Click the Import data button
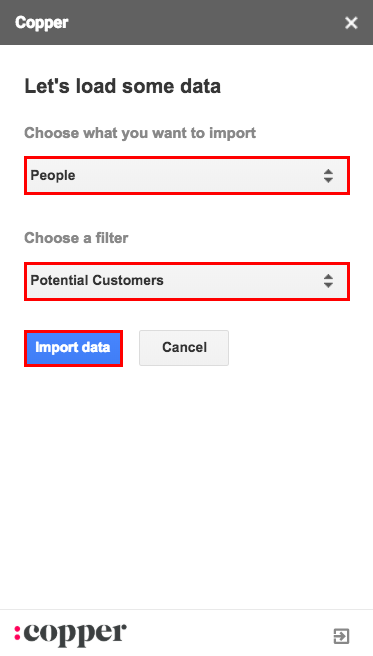Viewport: 373px width, 656px height. (x=73, y=348)
